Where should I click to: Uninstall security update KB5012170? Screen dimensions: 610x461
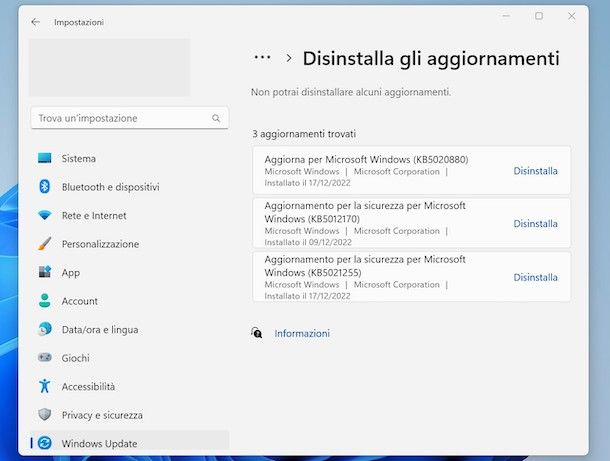point(535,224)
